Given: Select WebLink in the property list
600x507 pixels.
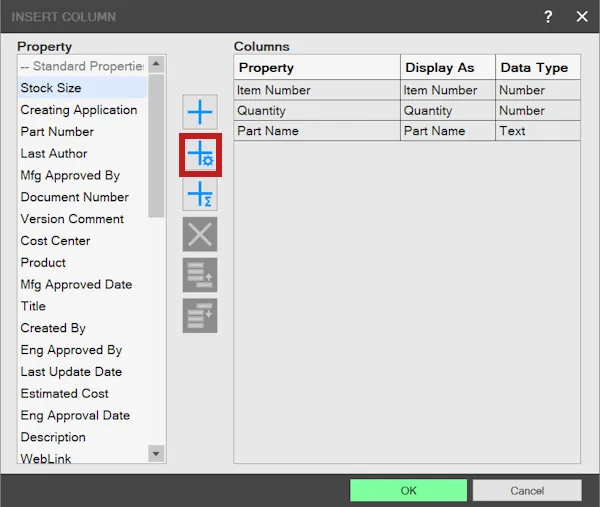Looking at the screenshot, I should (x=82, y=457).
